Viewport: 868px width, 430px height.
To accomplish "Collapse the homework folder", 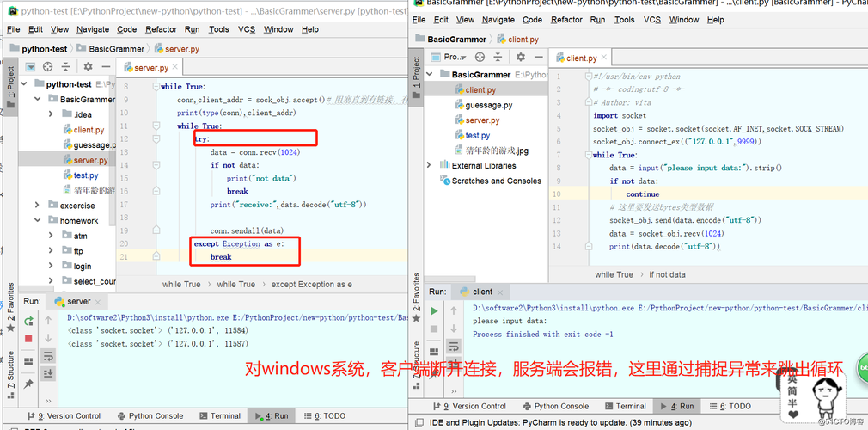I will coord(38,220).
